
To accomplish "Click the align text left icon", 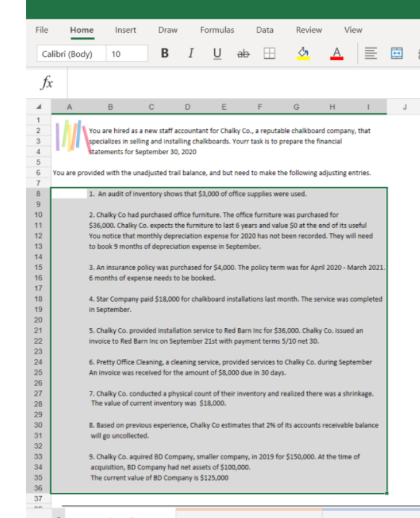I will coord(370,53).
